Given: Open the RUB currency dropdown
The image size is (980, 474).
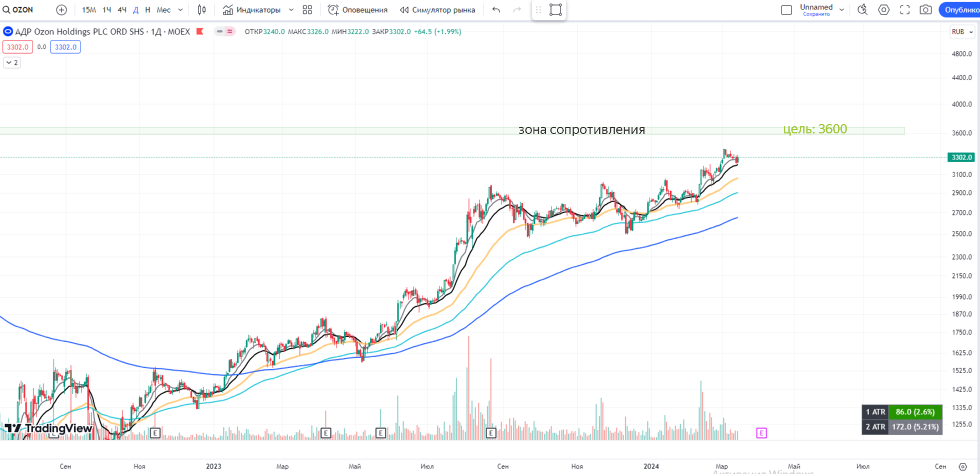Looking at the screenshot, I should [963, 32].
